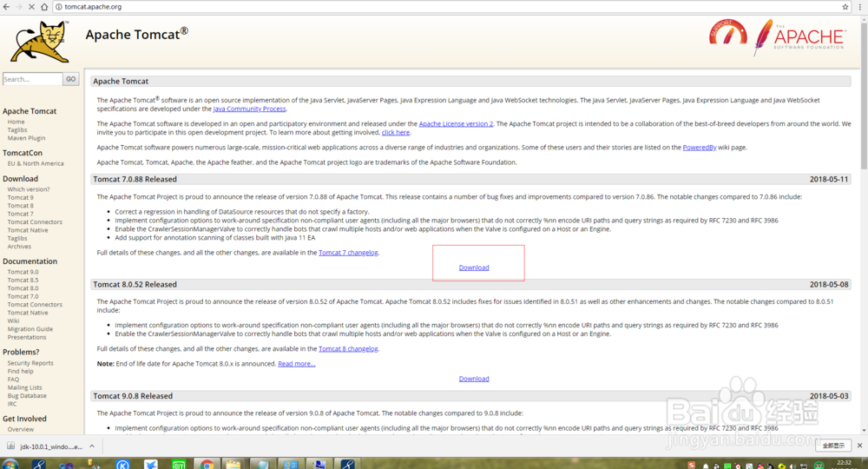
Task: Click Download under Tomcat 8.0.52 Released
Action: pyautogui.click(x=474, y=380)
